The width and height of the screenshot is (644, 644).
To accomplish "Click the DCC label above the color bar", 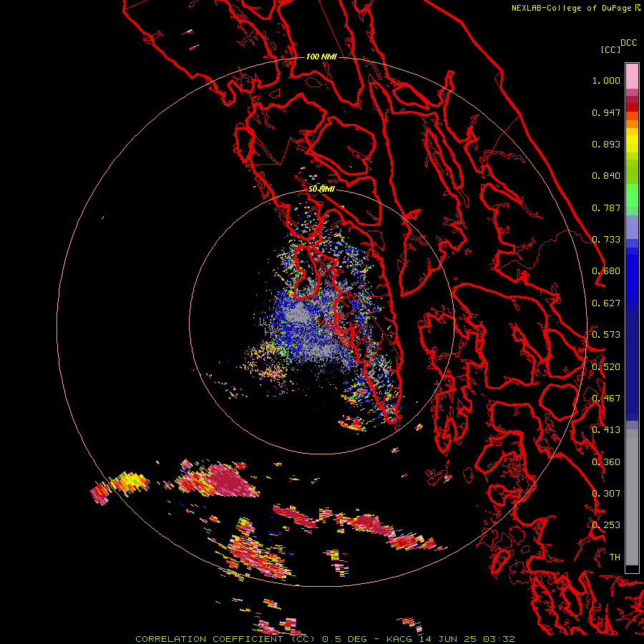I will click(628, 43).
